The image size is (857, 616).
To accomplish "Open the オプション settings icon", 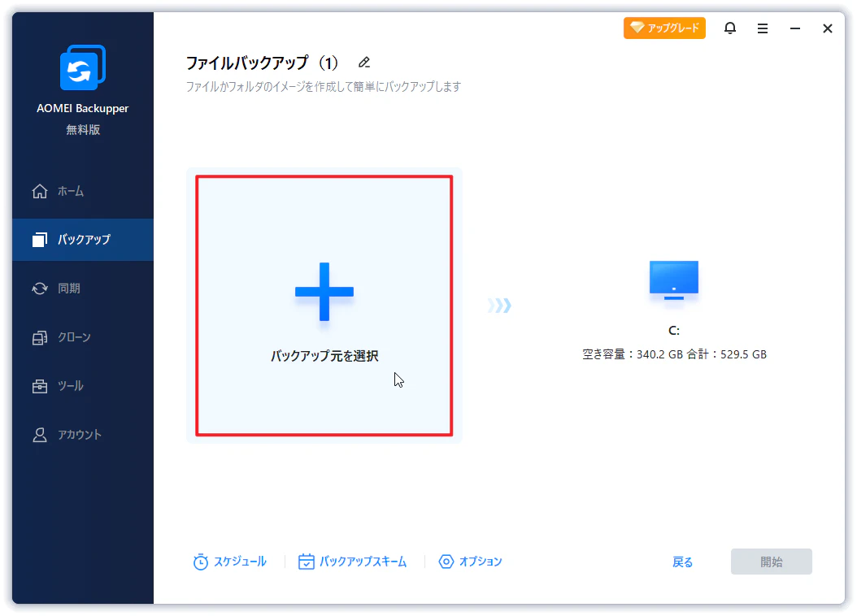I will click(x=470, y=561).
